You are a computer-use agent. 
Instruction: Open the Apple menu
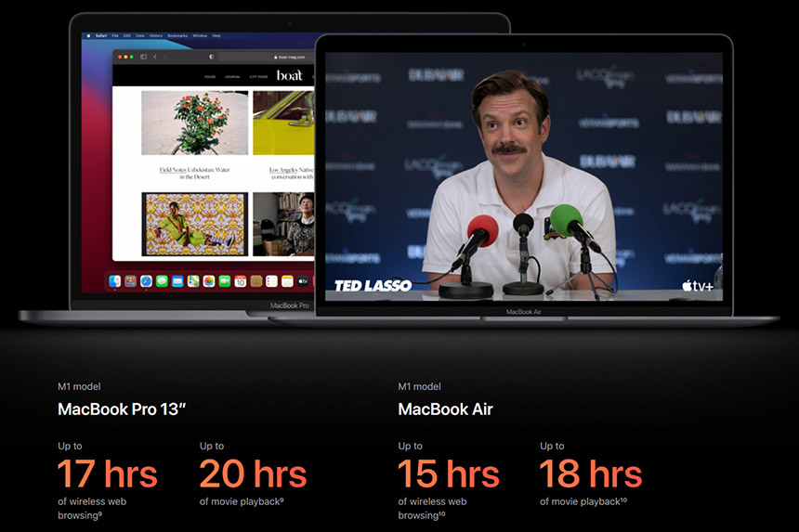point(88,36)
